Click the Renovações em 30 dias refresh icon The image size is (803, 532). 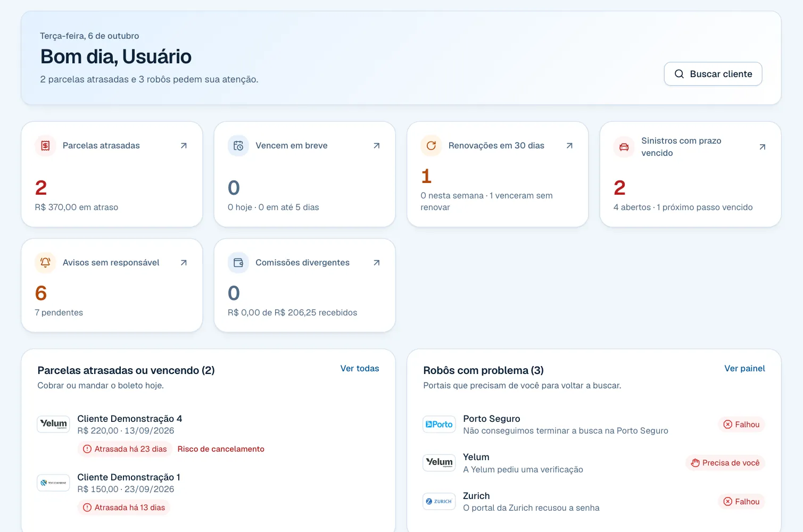pos(431,146)
